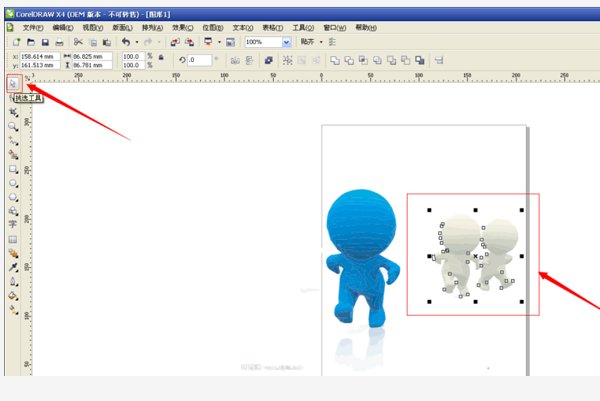The height and width of the screenshot is (401, 600).
Task: Select the Ellipse tool
Action: 13,183
